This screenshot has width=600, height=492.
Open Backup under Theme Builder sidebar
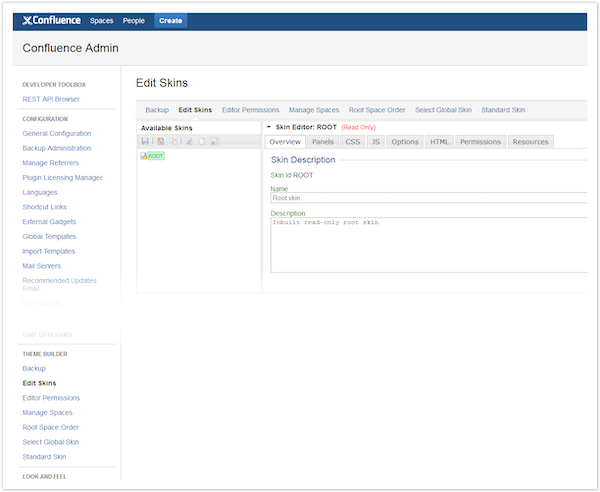[x=34, y=368]
